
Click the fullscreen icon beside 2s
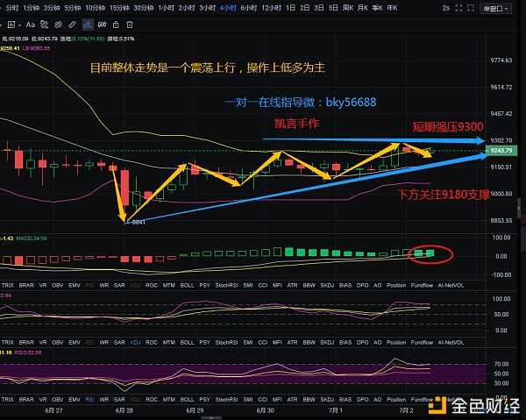pyautogui.click(x=464, y=8)
